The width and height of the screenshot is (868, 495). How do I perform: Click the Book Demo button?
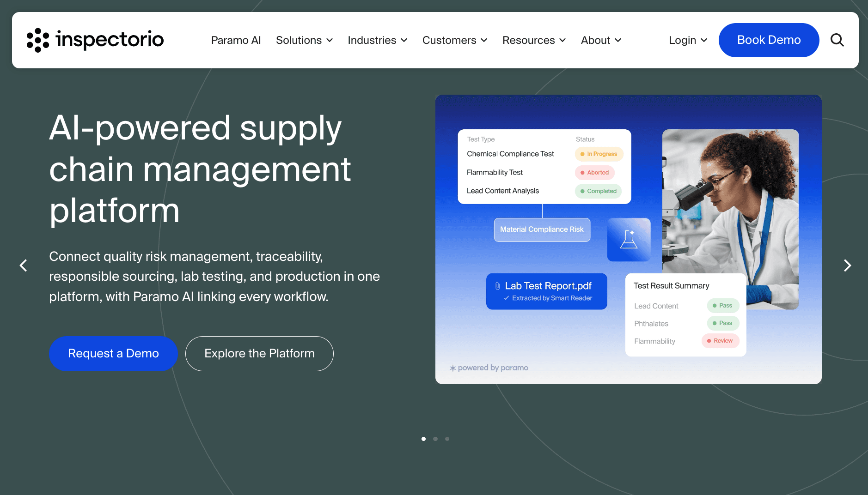coord(769,40)
